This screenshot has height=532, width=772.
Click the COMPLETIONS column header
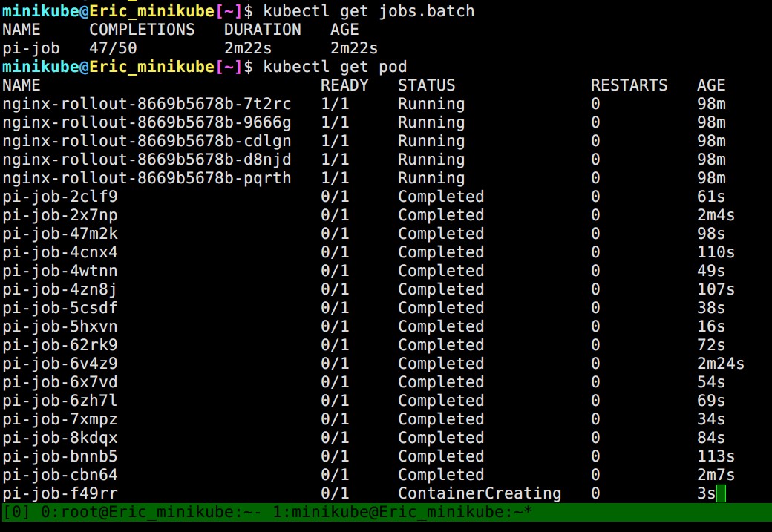tap(142, 30)
